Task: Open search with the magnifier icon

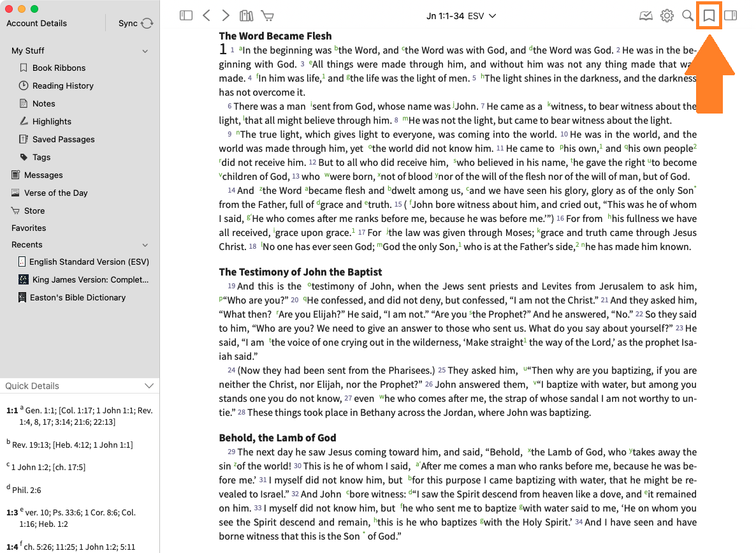Action: [x=688, y=16]
